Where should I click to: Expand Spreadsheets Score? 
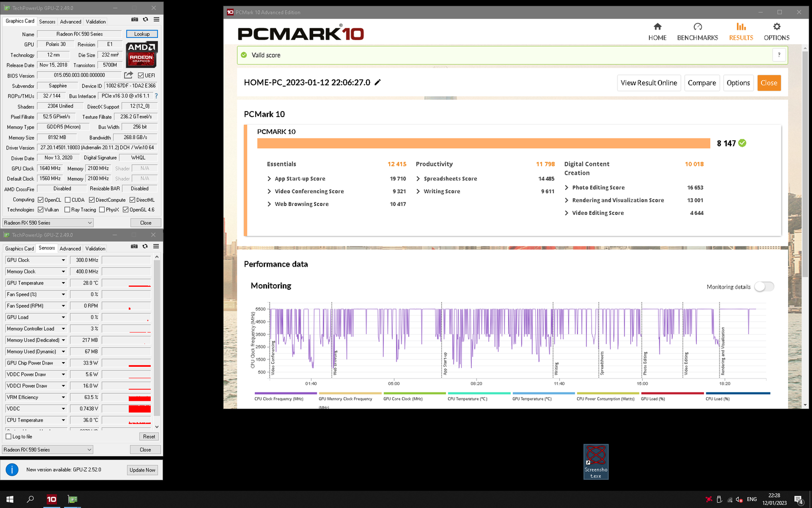point(418,179)
